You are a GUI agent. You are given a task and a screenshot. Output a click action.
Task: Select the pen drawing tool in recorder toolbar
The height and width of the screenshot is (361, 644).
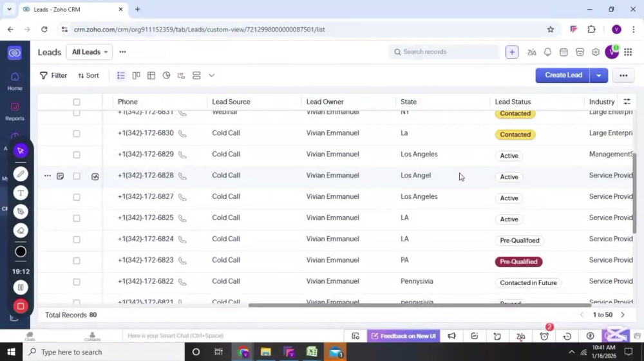tap(21, 174)
